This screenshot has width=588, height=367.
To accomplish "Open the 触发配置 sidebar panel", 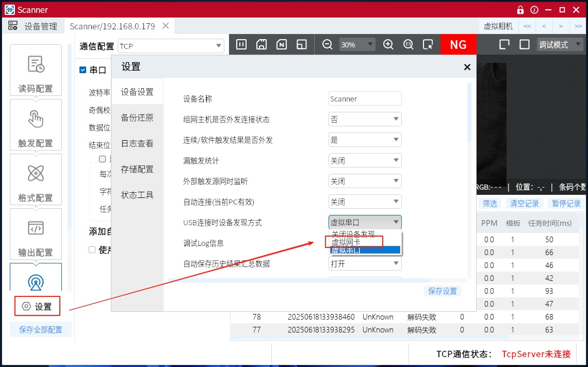I will pos(36,125).
